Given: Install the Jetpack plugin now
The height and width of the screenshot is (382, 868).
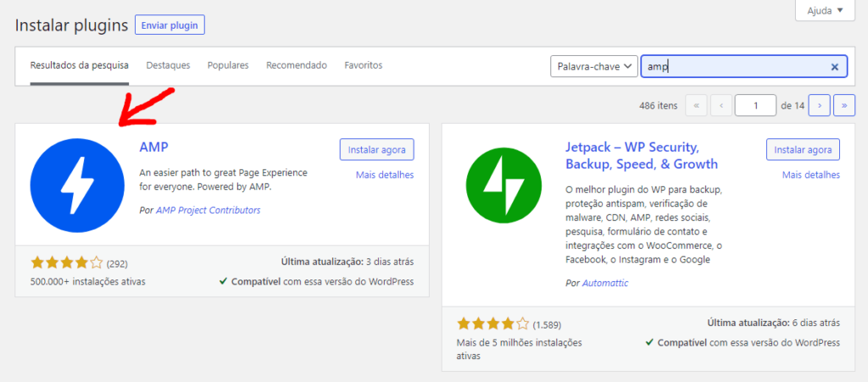Looking at the screenshot, I should click(803, 149).
